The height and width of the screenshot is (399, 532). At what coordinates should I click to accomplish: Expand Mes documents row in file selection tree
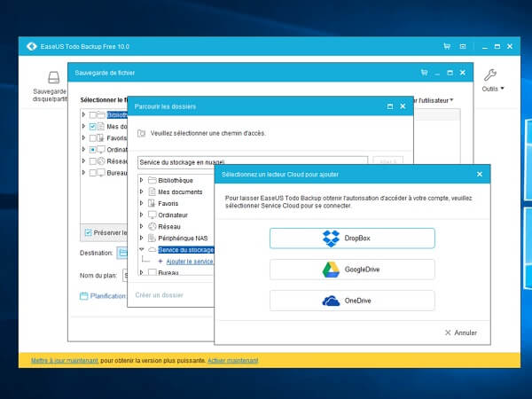tap(83, 126)
